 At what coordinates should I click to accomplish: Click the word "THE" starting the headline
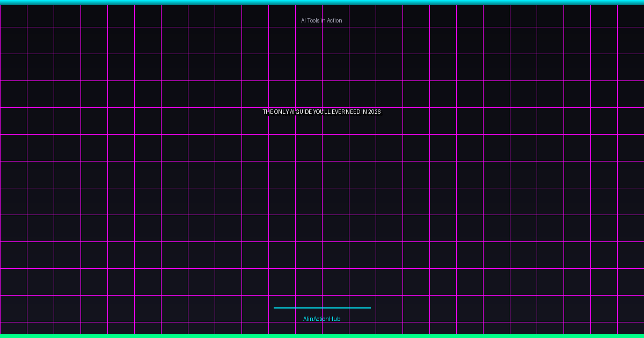[268, 112]
